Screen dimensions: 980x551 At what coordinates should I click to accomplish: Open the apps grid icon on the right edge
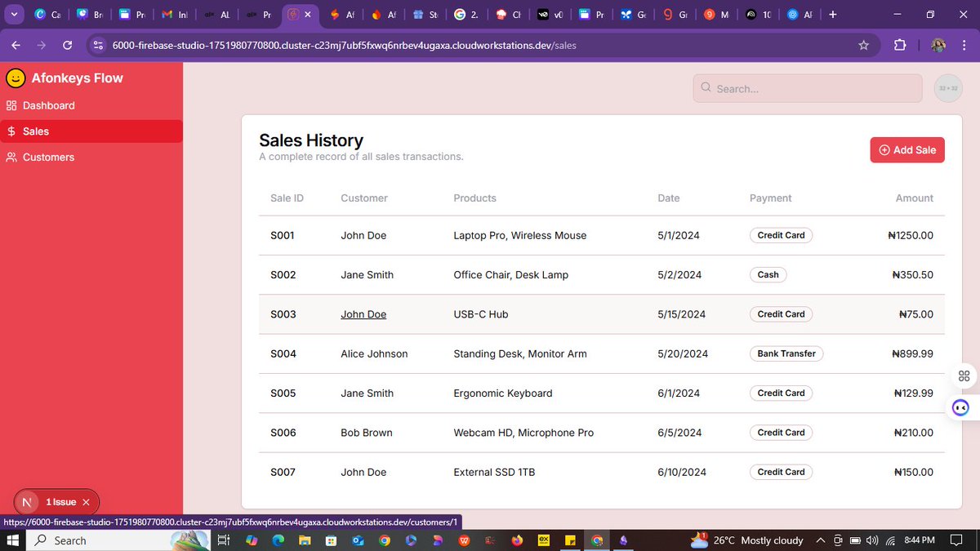(964, 375)
